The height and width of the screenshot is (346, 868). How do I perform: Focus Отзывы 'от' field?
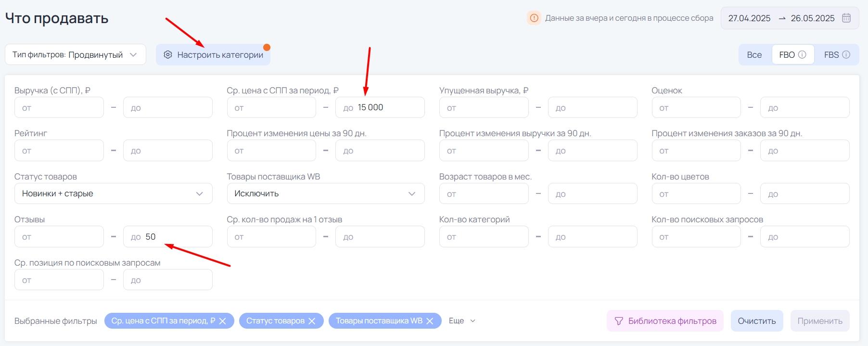click(59, 237)
